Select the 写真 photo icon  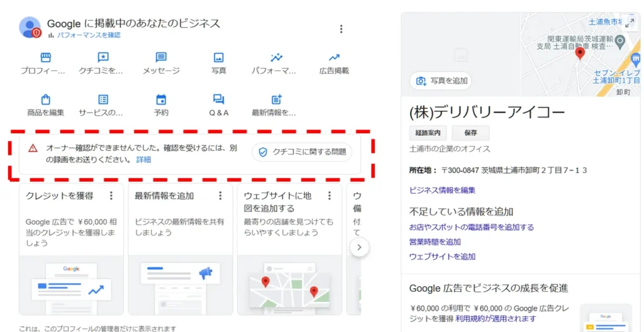218,58
